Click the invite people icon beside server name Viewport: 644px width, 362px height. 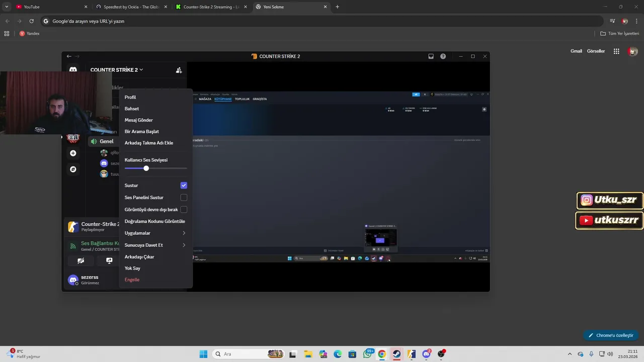pyautogui.click(x=179, y=70)
